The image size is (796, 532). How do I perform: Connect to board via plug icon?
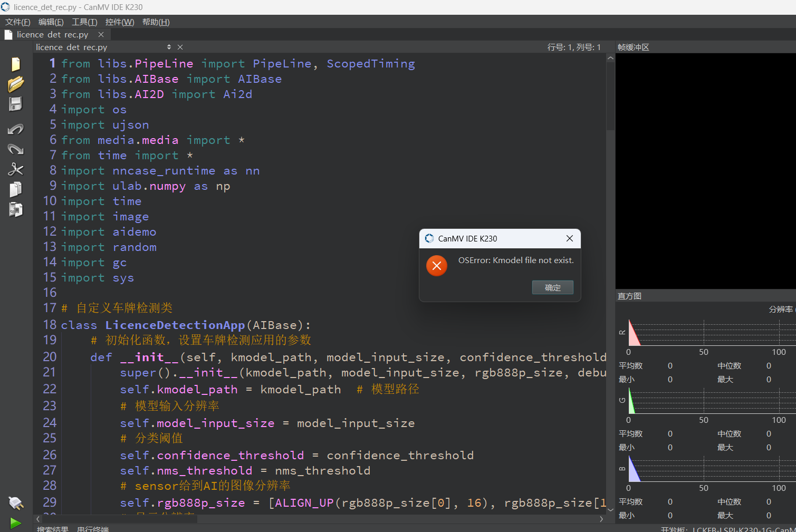(x=16, y=503)
